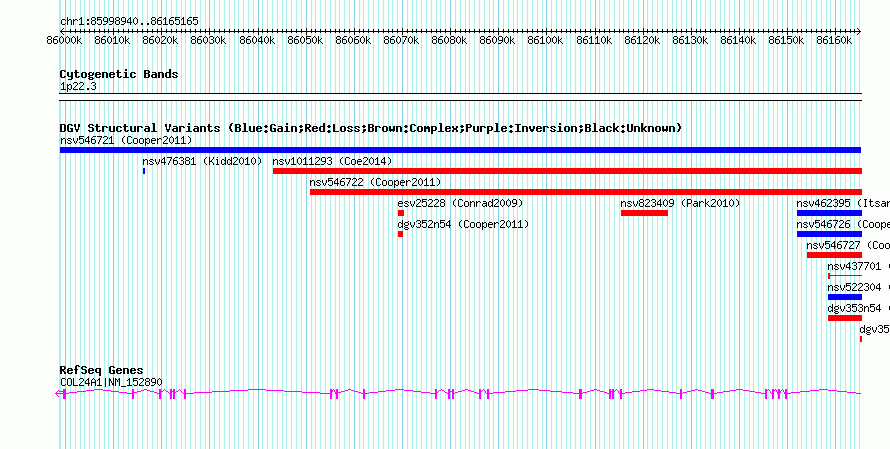Select the nsv1011293 (Coe2014) label
This screenshot has height=449, width=890.
pos(332,161)
